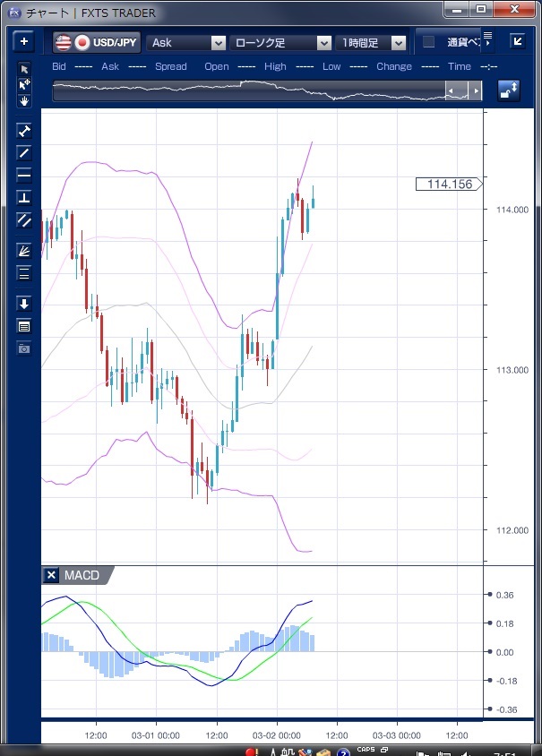Image resolution: width=542 pixels, height=756 pixels.
Task: Click the detach window arrow button
Action: 517,41
